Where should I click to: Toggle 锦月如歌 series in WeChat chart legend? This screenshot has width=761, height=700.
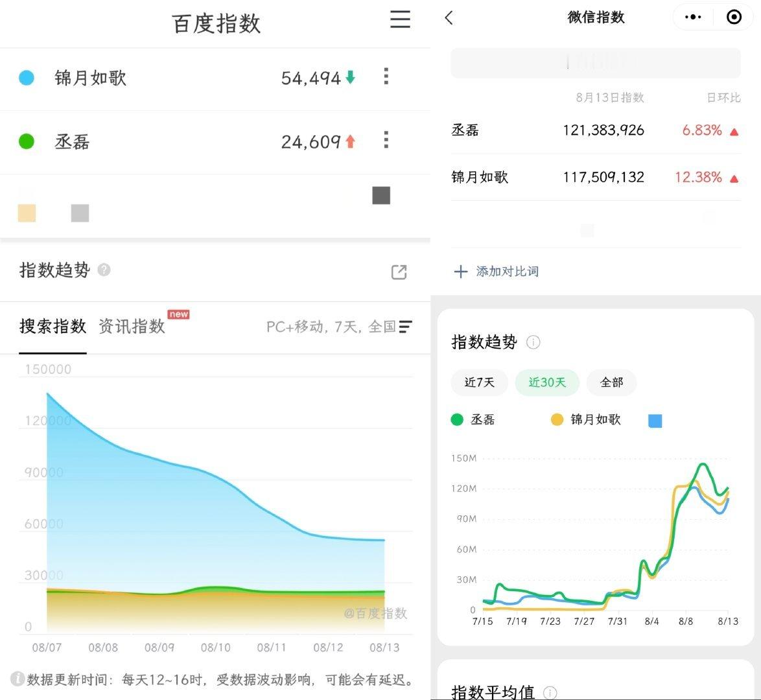coord(586,419)
